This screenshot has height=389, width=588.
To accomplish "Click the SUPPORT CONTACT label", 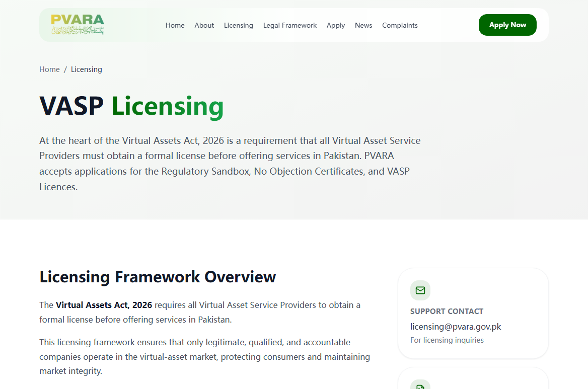I will tap(447, 311).
